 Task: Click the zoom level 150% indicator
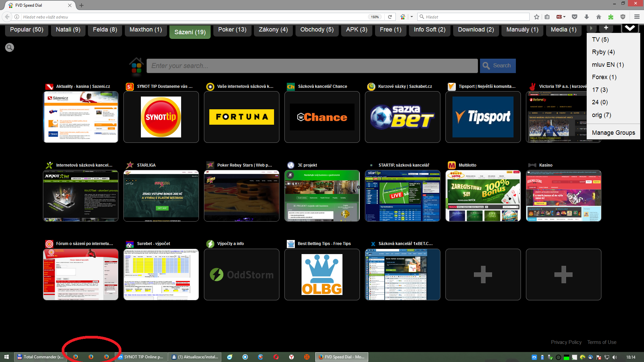pyautogui.click(x=375, y=17)
